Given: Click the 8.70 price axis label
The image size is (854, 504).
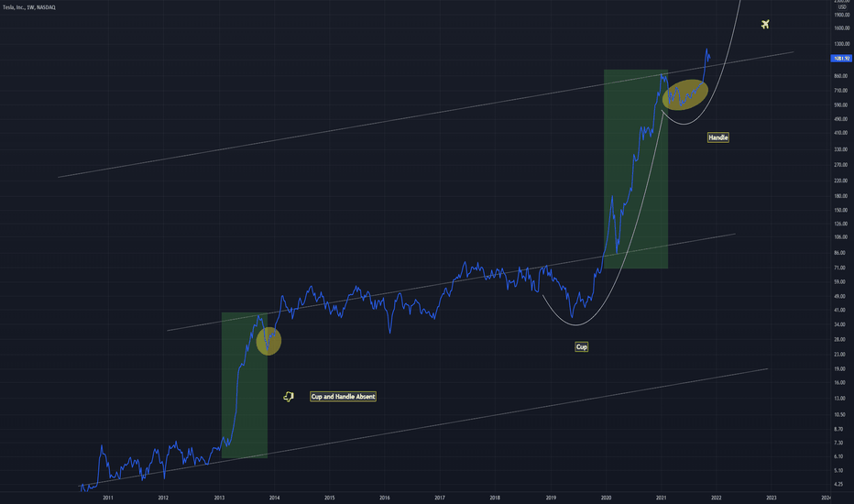Looking at the screenshot, I should 838,430.
